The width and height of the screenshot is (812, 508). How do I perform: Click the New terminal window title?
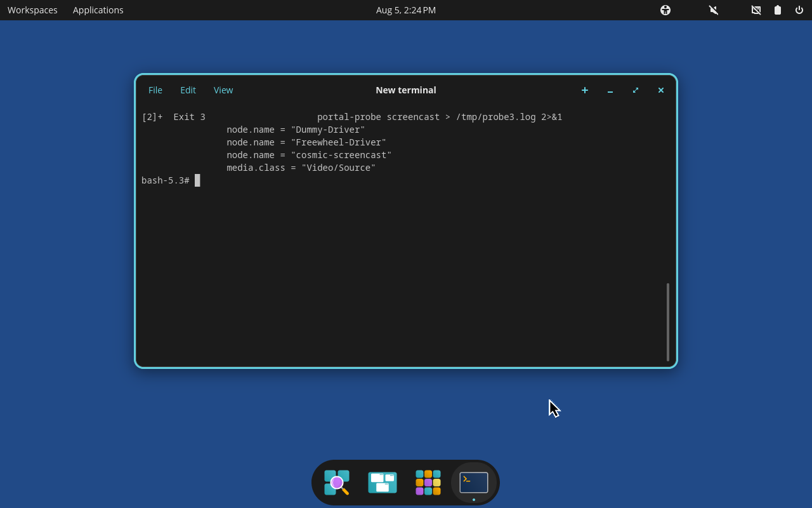coord(406,90)
